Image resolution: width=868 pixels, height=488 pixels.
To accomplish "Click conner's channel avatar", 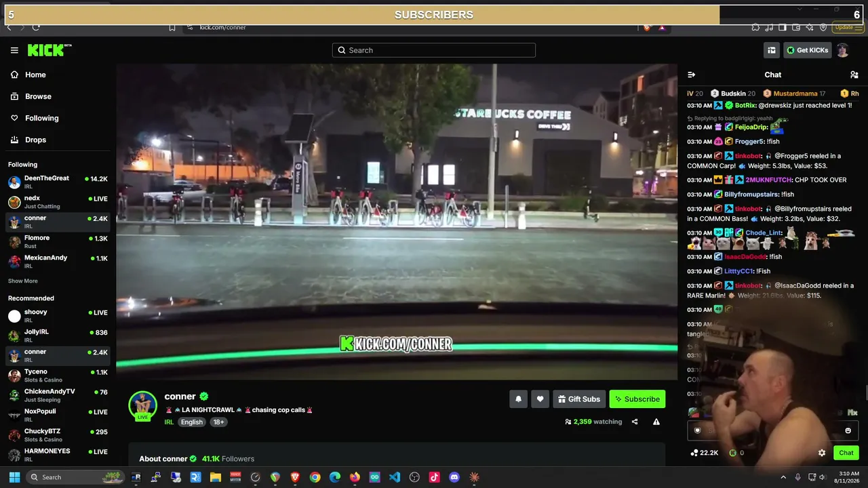I will [142, 405].
